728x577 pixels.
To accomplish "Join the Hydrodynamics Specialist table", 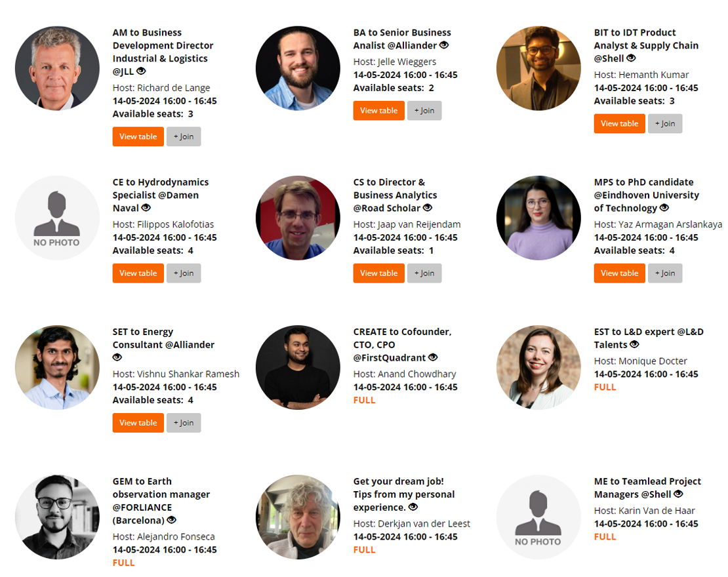I will [184, 273].
